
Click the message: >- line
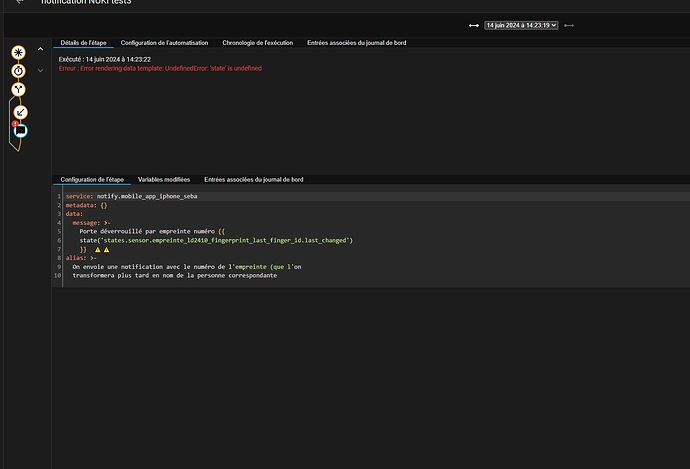91,223
